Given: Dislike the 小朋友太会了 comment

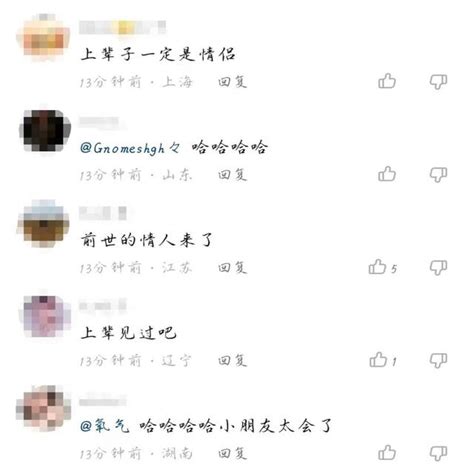Looking at the screenshot, I should coord(438,453).
